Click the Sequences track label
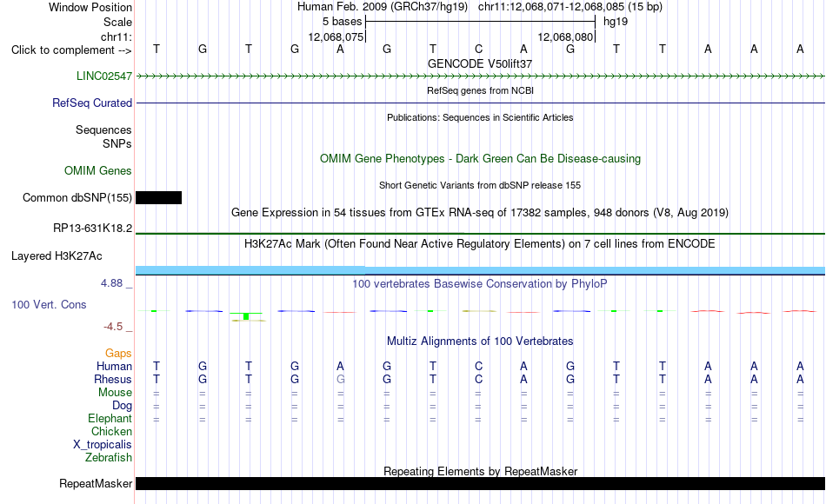The width and height of the screenshot is (826, 504). [103, 129]
